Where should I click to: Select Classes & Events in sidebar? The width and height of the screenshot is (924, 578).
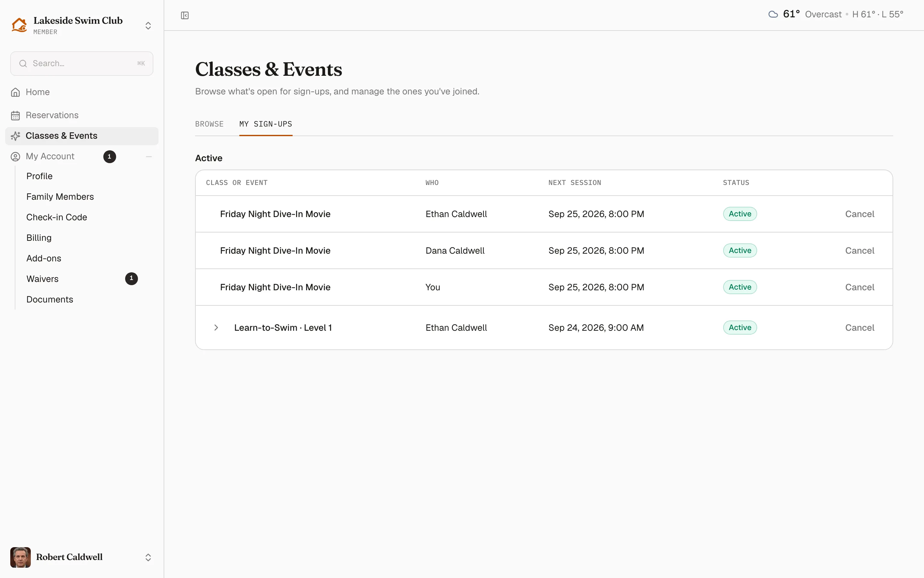click(x=82, y=136)
